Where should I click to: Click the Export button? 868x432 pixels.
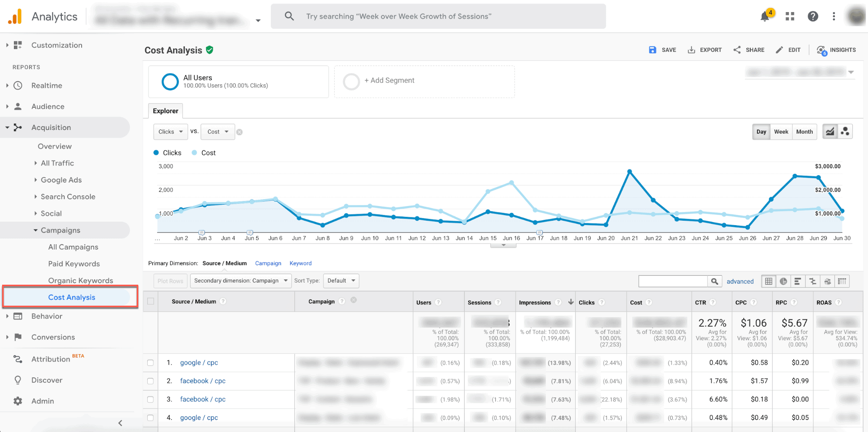[705, 50]
